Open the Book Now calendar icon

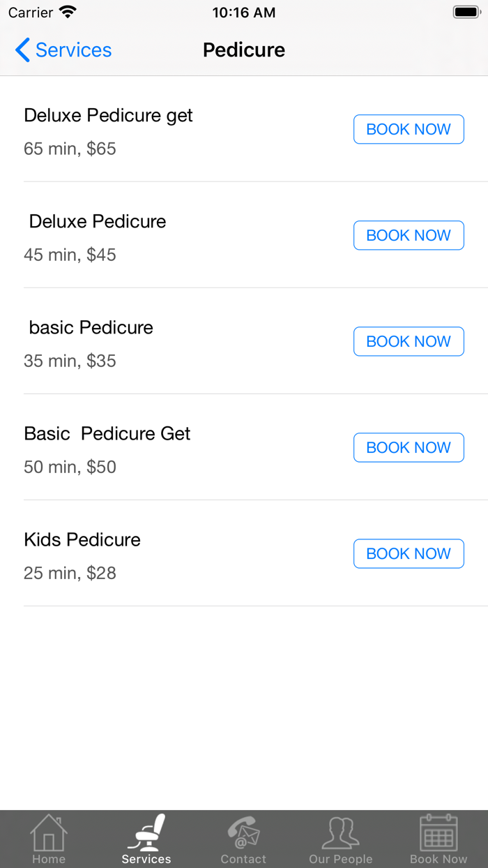[439, 832]
